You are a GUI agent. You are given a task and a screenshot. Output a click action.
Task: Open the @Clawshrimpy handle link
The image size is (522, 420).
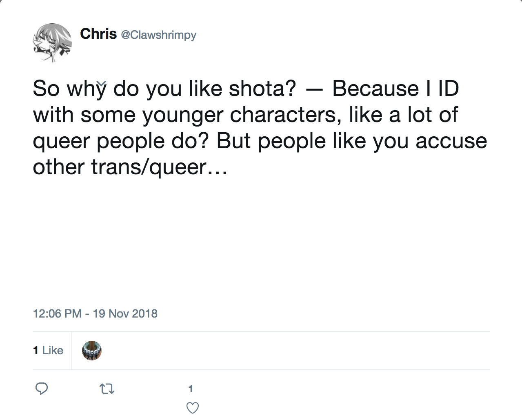tap(158, 35)
